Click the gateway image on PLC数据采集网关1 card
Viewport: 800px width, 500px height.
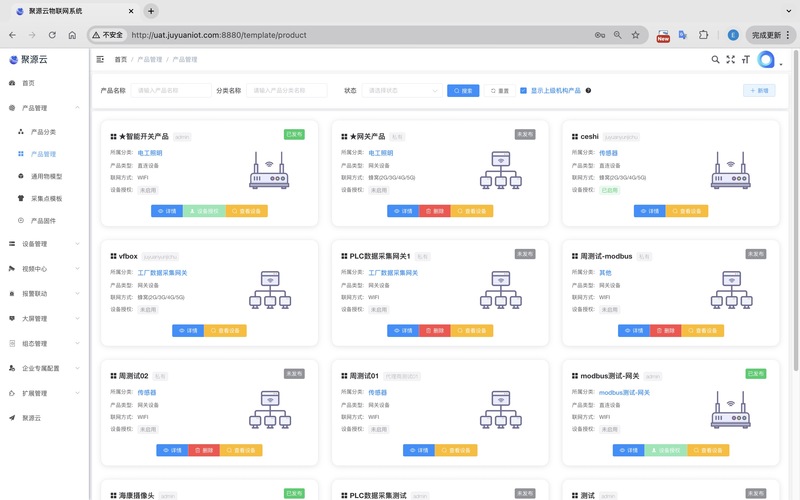click(501, 290)
